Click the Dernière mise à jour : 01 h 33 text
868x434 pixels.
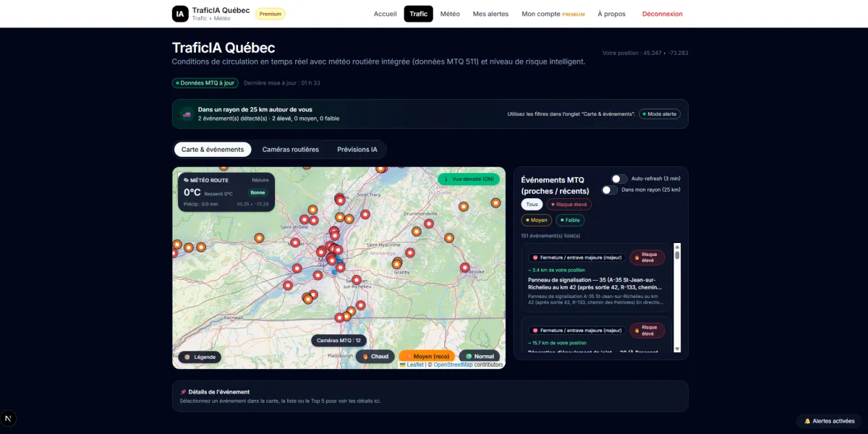[x=282, y=83]
